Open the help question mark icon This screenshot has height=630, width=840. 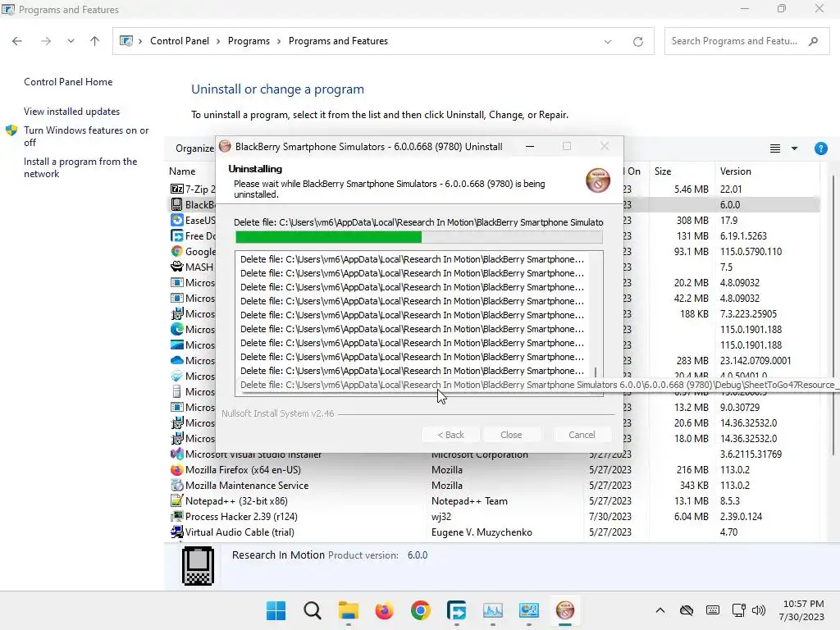coord(820,148)
